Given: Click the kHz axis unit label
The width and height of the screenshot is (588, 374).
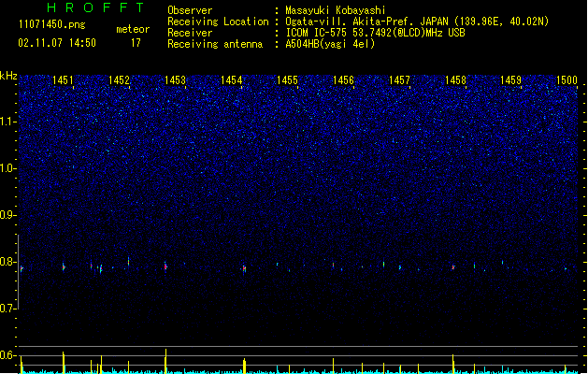Looking at the screenshot, I should point(8,76).
